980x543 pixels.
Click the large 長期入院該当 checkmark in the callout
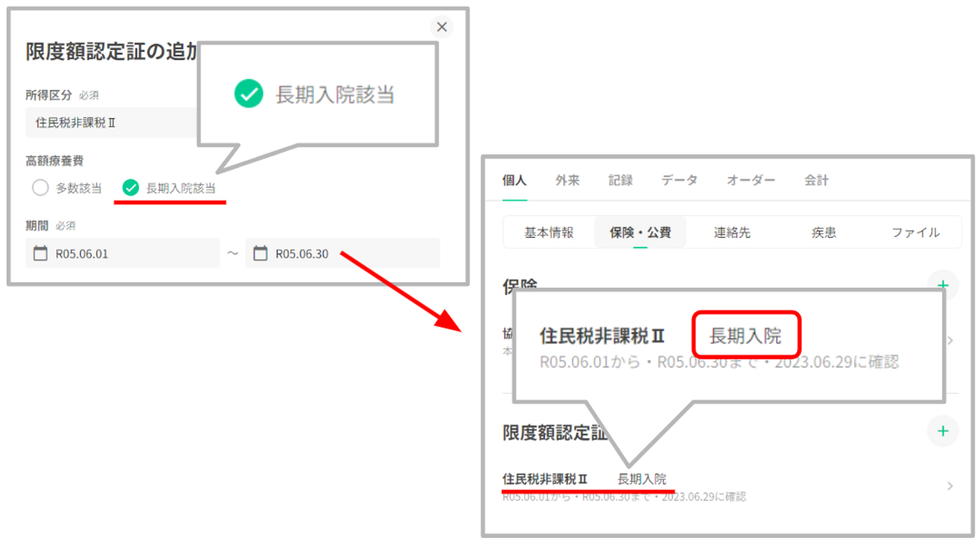pos(248,94)
